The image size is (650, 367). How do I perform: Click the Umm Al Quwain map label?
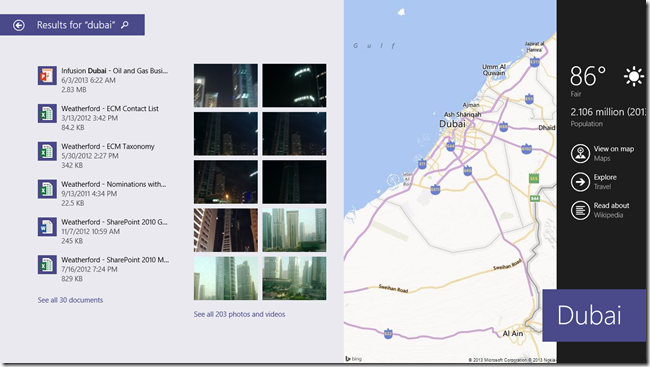click(x=493, y=70)
